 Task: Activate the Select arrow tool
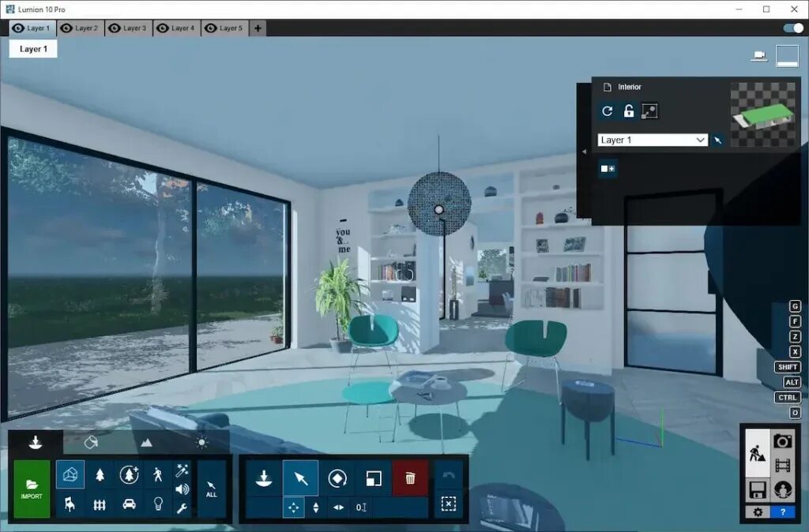tap(301, 478)
